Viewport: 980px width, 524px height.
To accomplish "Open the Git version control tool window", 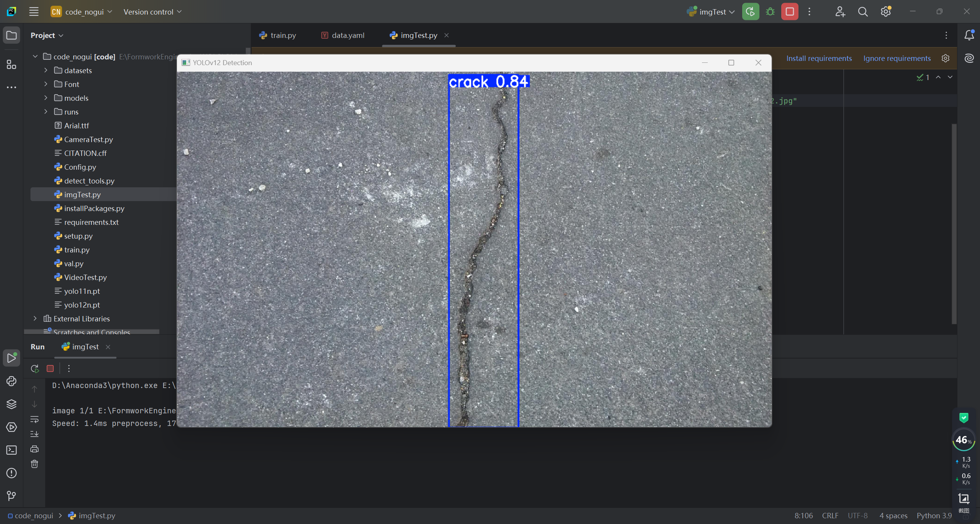I will point(11,496).
